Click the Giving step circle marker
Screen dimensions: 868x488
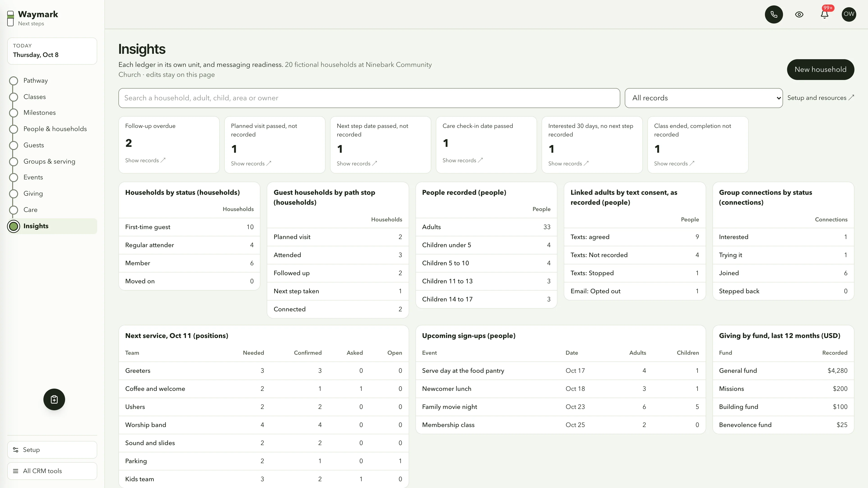tap(14, 194)
